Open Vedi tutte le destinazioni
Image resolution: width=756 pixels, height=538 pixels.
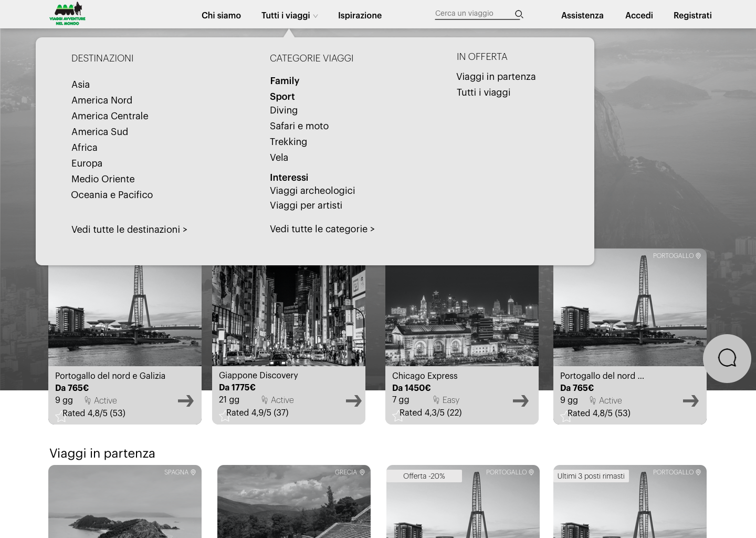coord(129,230)
